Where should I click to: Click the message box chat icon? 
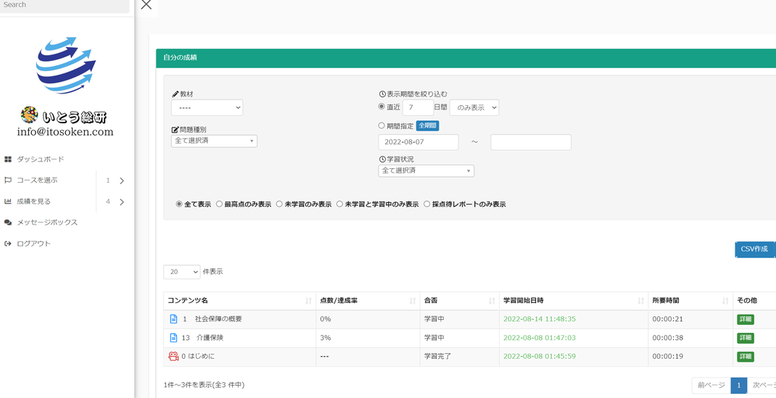click(7, 222)
